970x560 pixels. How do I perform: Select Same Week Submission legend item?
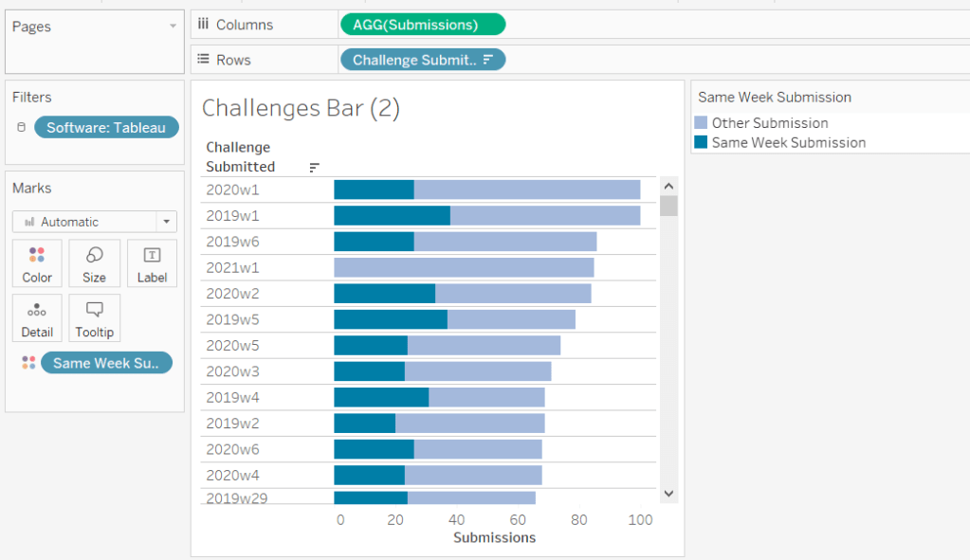[x=788, y=143]
